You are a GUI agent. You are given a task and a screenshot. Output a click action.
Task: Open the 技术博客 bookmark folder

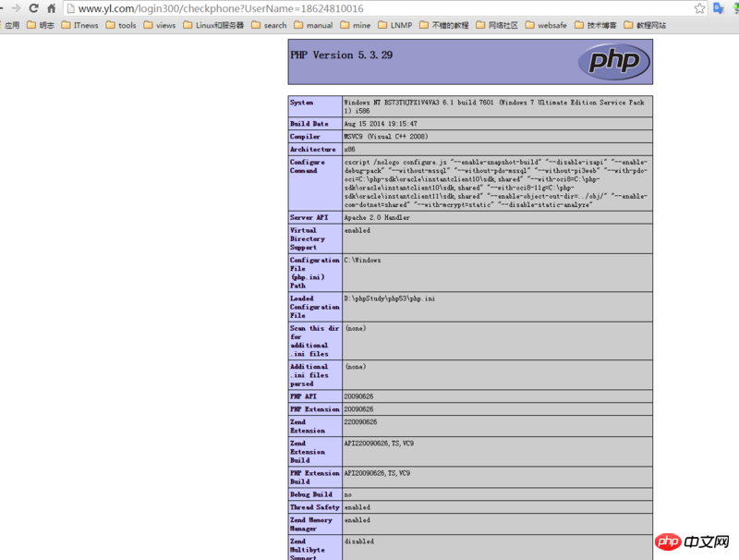coord(596,26)
